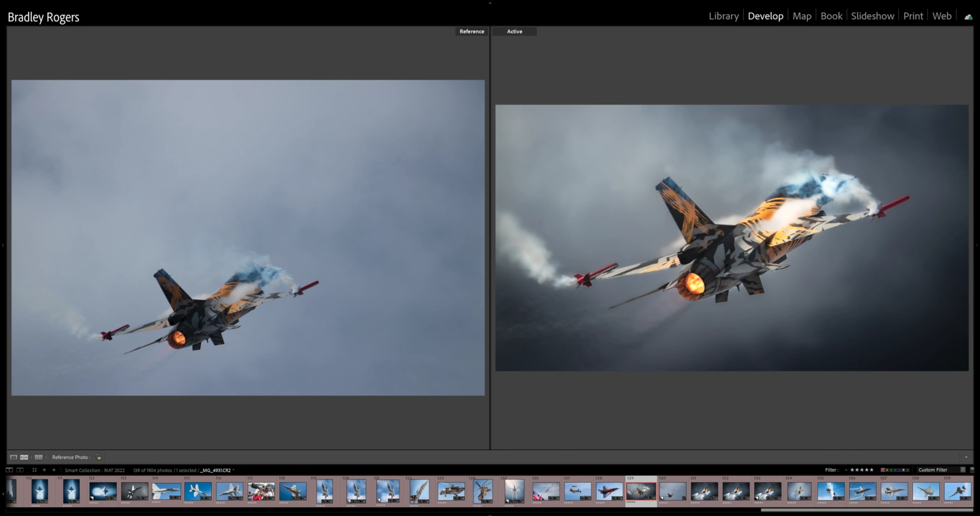
Task: Click the cloud sync status icon
Action: [969, 17]
